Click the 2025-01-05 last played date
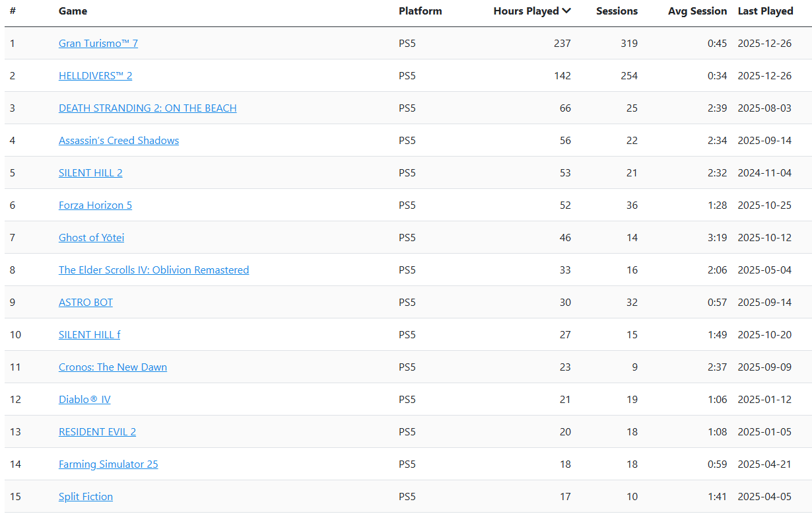The width and height of the screenshot is (812, 514). (764, 432)
